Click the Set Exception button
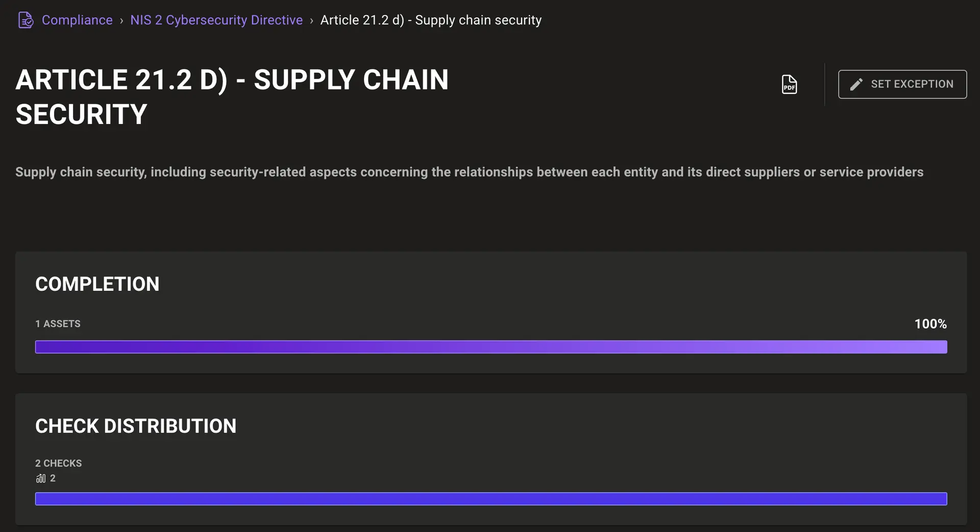Screen dimensions: 980x532 click(902, 84)
